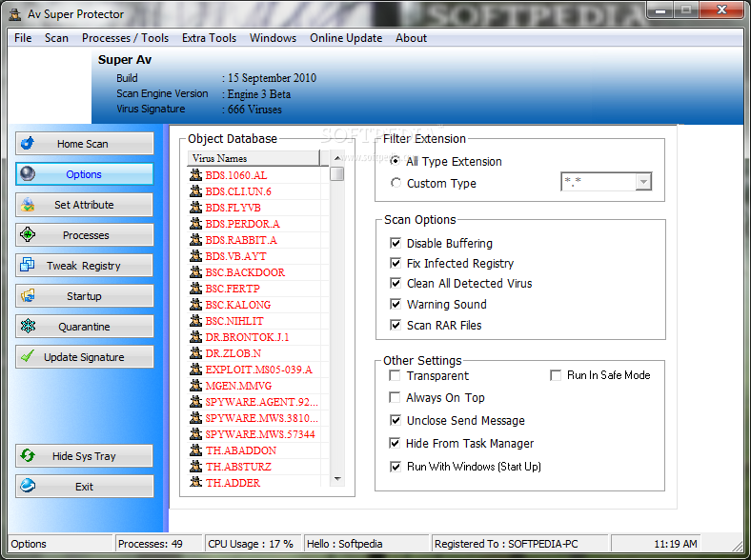Click the Set Attribute icon
Viewport: 751px width, 560px height.
[x=28, y=205]
